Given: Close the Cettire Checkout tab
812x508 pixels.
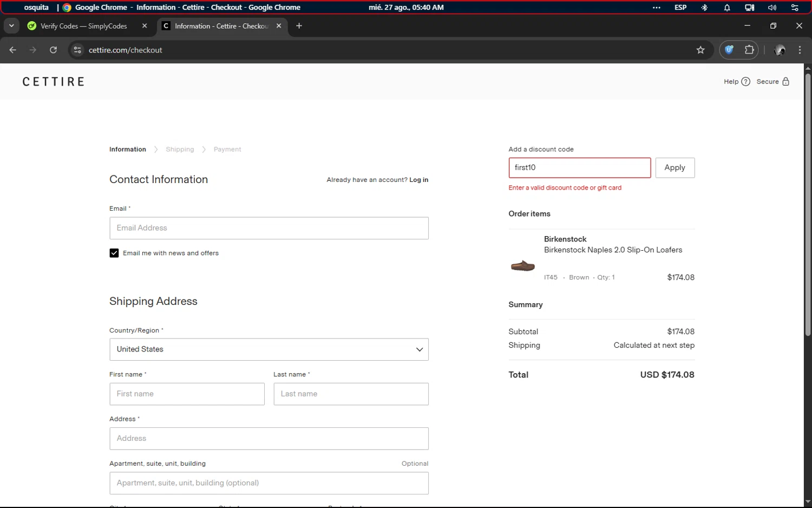Looking at the screenshot, I should (x=279, y=26).
